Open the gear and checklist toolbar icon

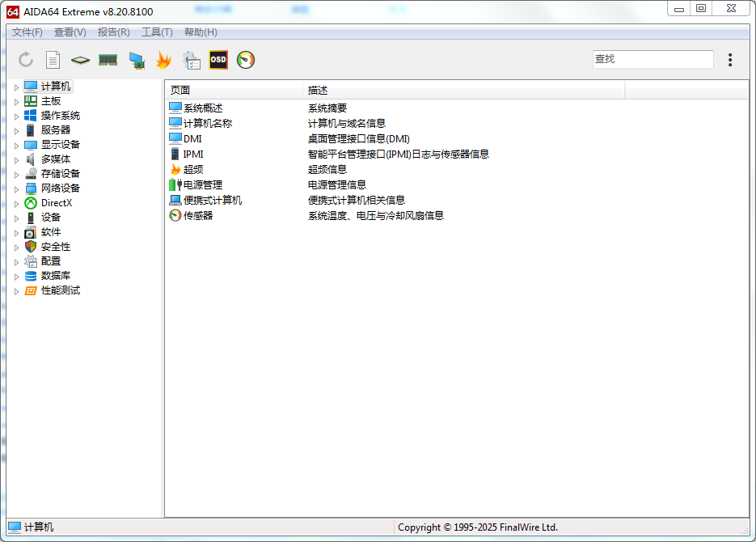tap(191, 60)
